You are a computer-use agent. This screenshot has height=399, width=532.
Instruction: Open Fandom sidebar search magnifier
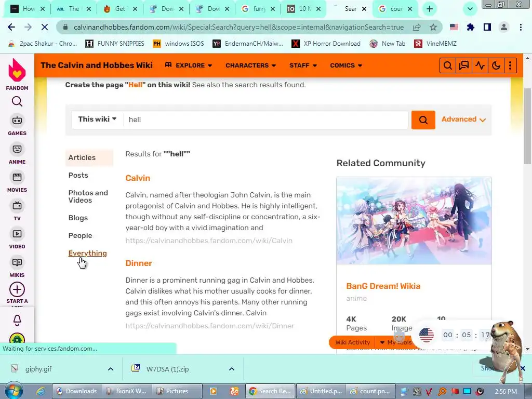tap(17, 101)
